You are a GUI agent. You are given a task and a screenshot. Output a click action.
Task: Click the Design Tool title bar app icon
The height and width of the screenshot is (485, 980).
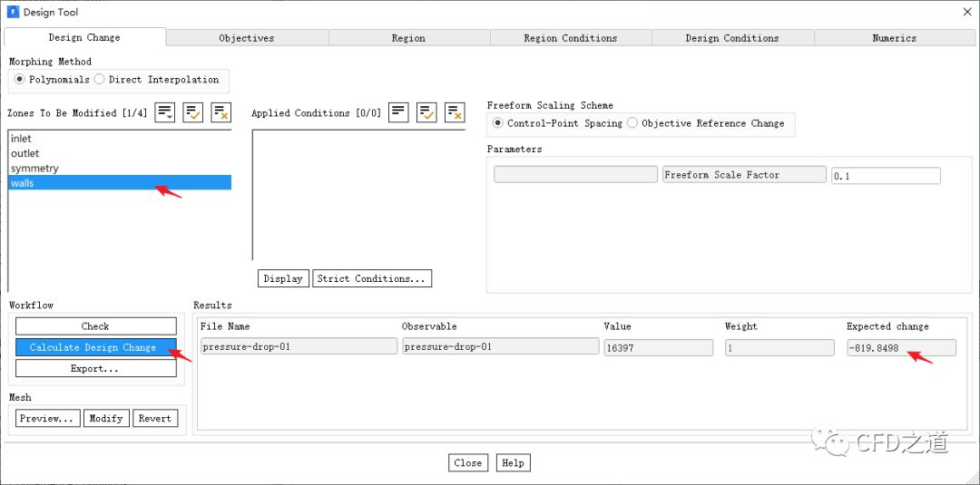(13, 12)
